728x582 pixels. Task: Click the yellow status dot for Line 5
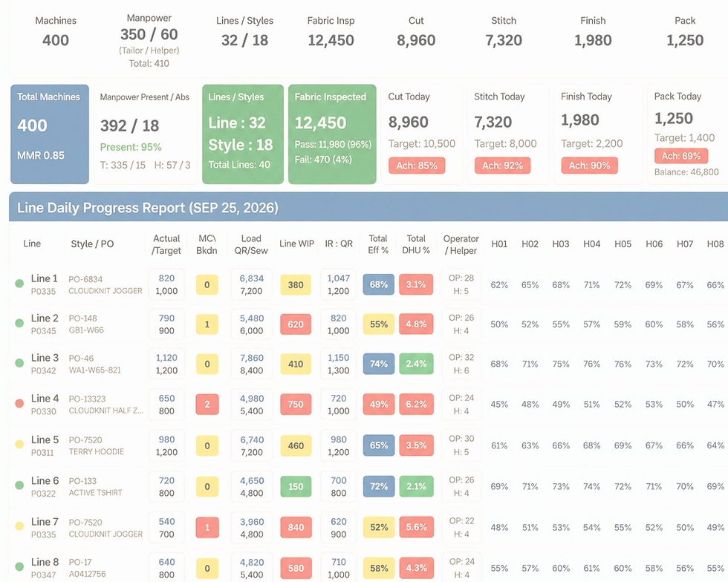pyautogui.click(x=19, y=444)
